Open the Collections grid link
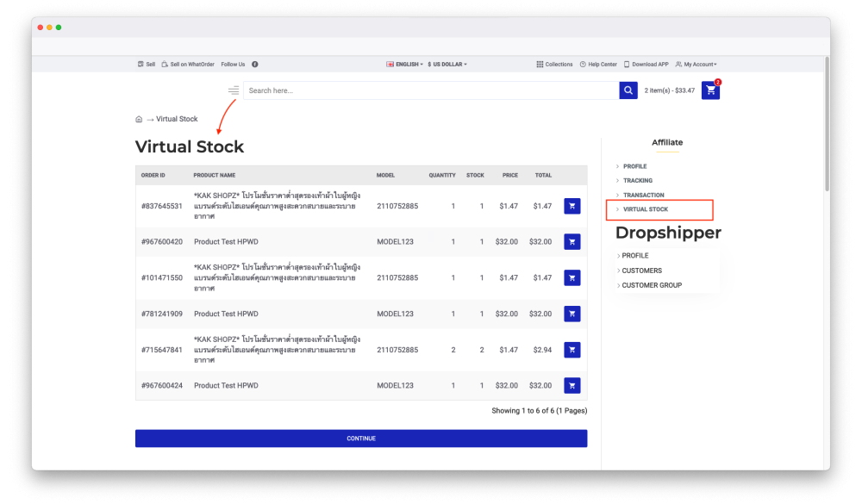The image size is (862, 504). [x=554, y=65]
